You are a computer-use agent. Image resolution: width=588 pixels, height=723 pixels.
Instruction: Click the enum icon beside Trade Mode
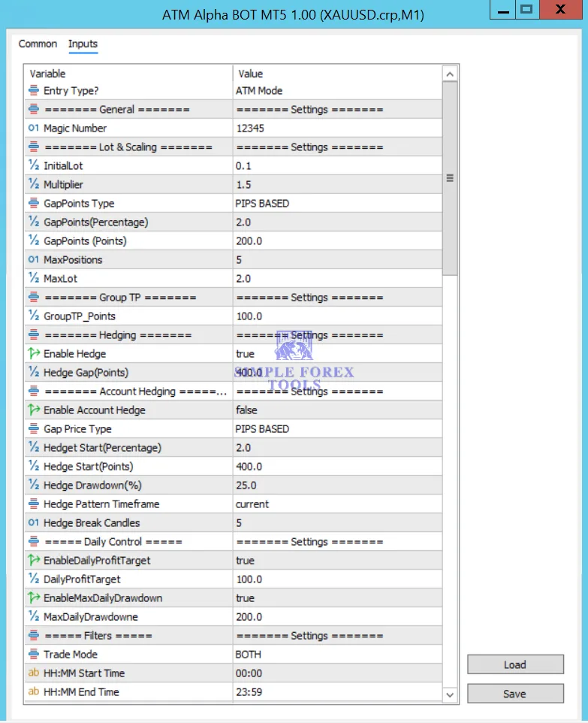34,654
